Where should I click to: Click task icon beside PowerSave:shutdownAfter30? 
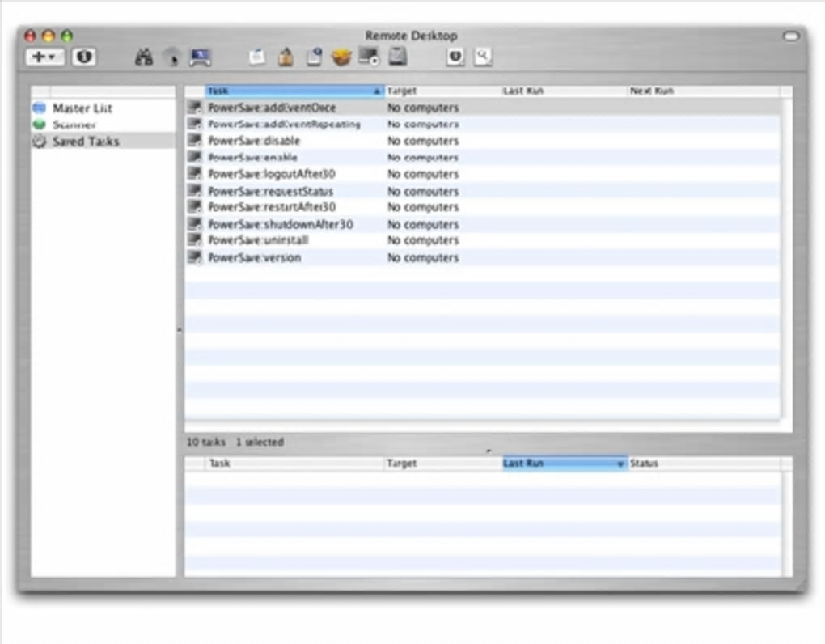195,223
